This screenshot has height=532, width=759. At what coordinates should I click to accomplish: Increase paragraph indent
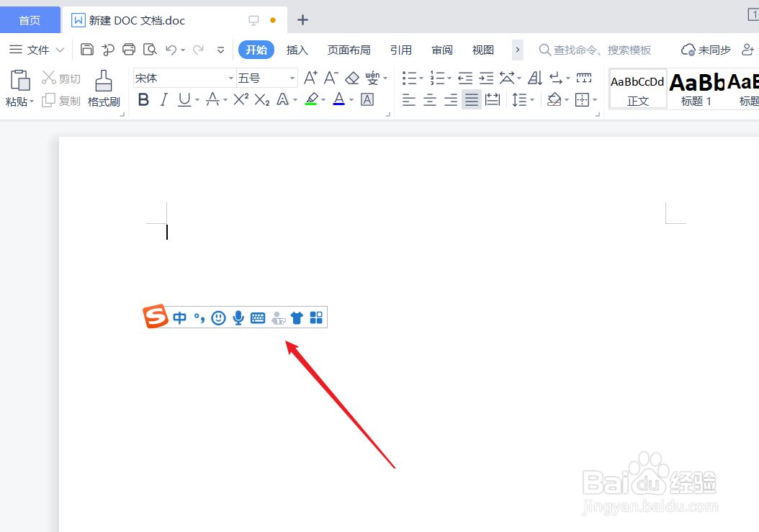(486, 78)
